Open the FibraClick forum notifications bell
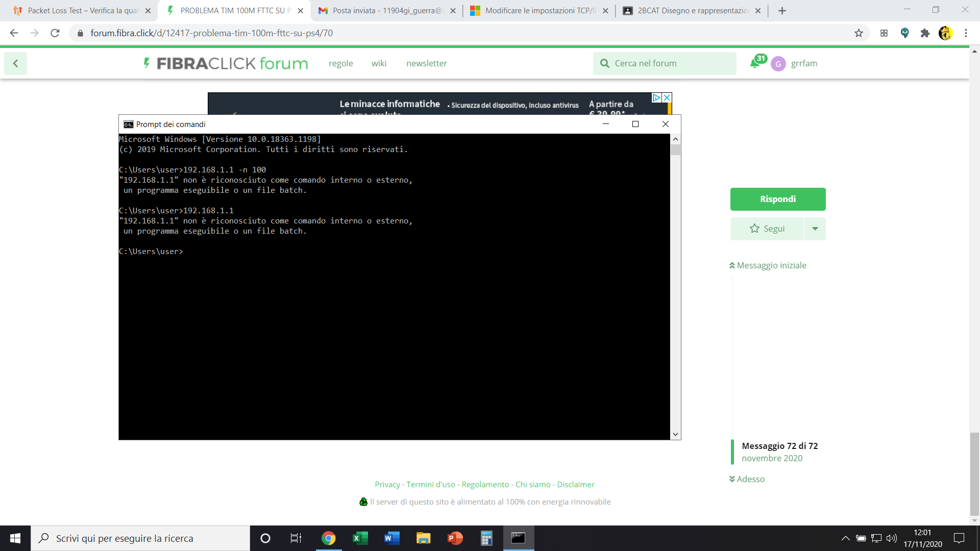The width and height of the screenshot is (980, 551). click(x=756, y=63)
